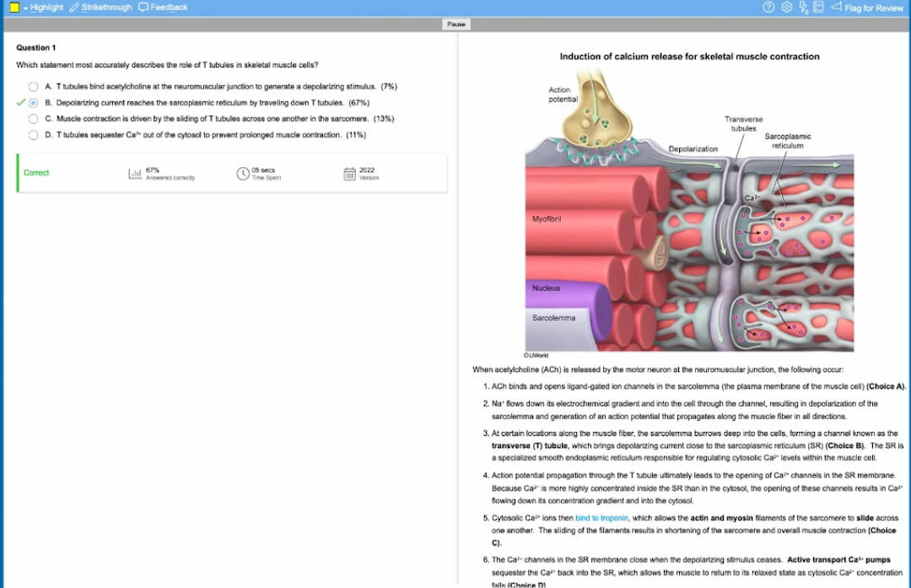
Task: Click the Depolarization label in diagram
Action: (693, 148)
